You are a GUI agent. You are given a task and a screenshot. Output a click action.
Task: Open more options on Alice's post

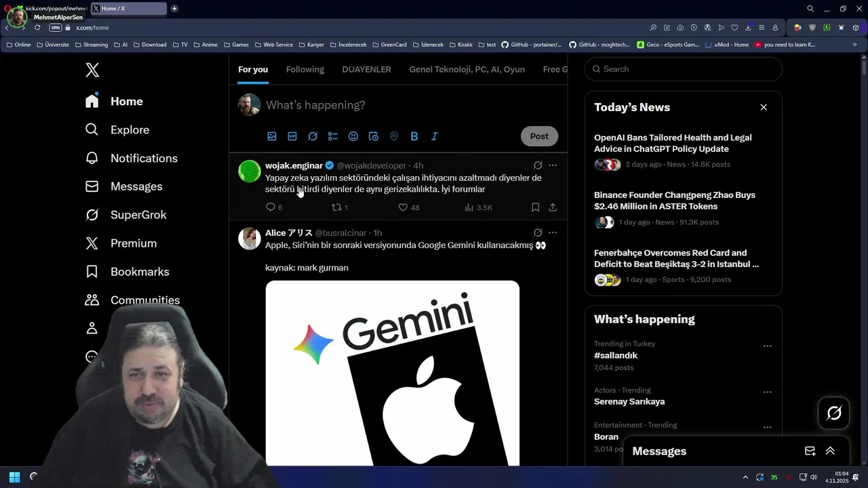553,232
